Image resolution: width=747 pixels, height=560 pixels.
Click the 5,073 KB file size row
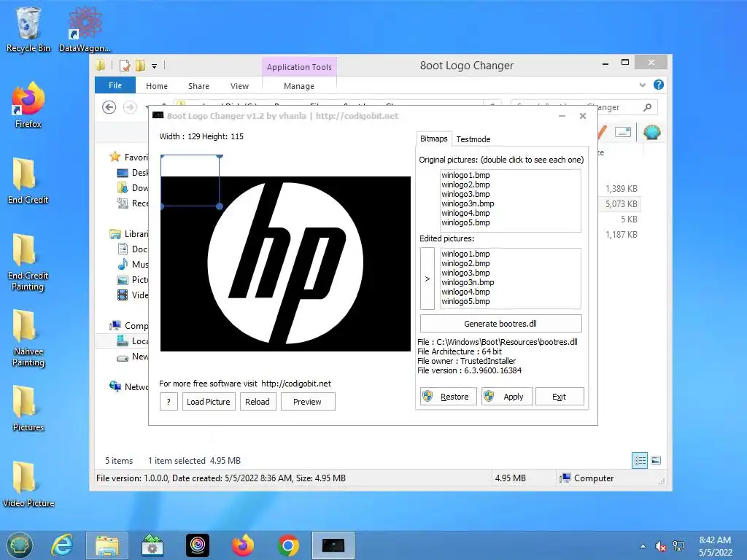[622, 204]
